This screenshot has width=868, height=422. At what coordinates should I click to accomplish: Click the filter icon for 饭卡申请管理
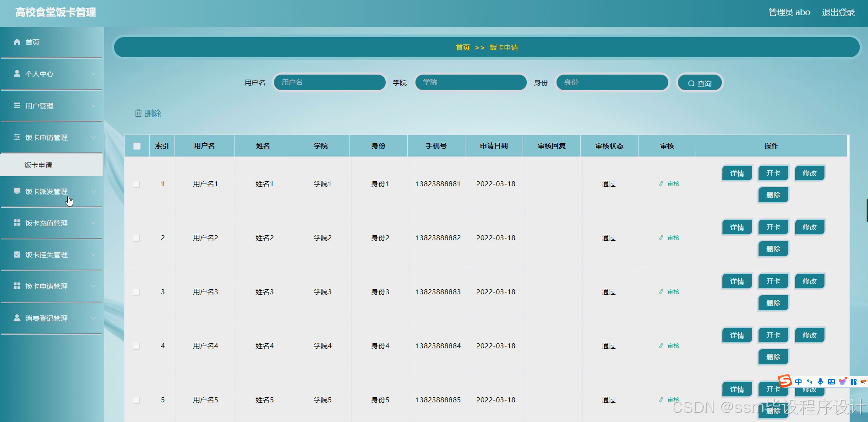[x=17, y=137]
